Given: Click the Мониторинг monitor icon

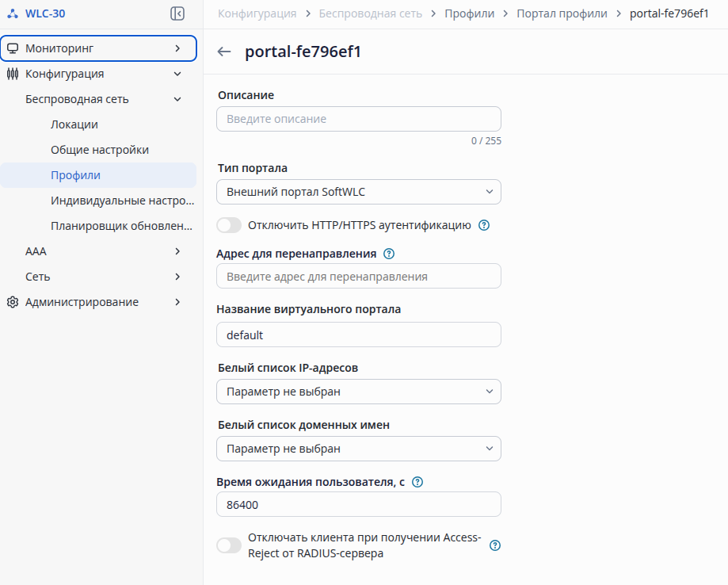Looking at the screenshot, I should (x=13, y=48).
